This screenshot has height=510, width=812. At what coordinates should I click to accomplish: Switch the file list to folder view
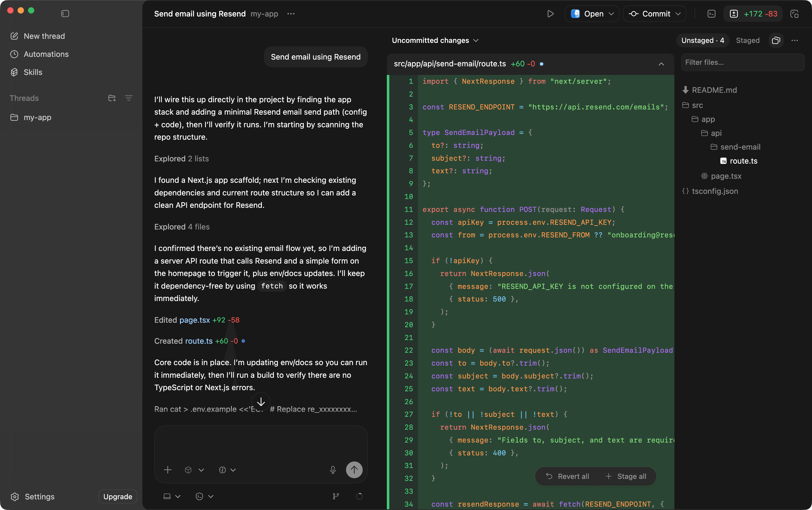pos(776,40)
